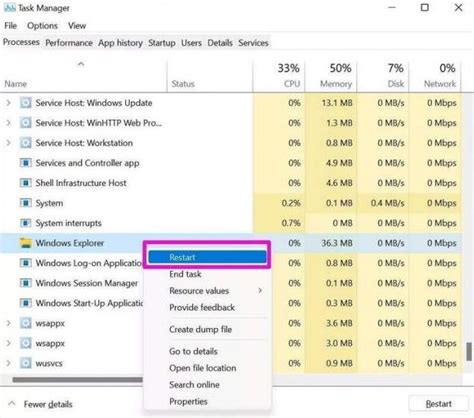Click the System interrupts icon
The image size is (474, 418).
pos(26,223)
